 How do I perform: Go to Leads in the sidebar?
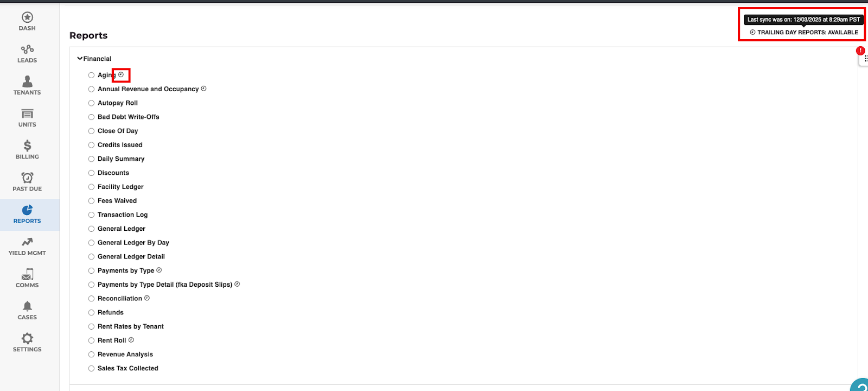click(27, 50)
